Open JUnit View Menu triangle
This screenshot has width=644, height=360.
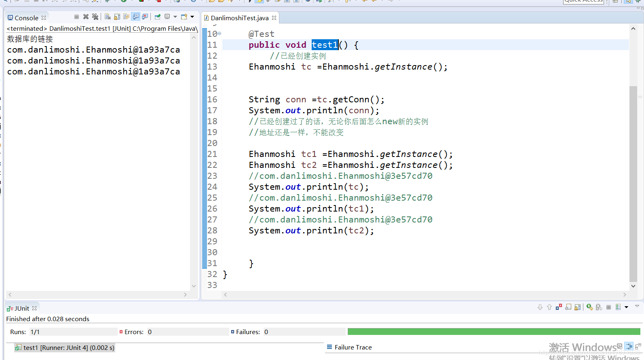(637, 306)
